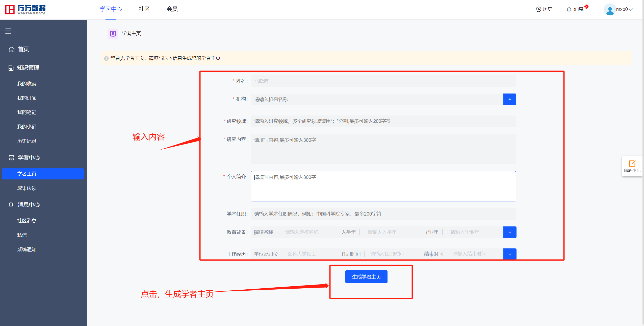Click the hamburger menu icon in sidebar
644x326 pixels.
tap(8, 31)
